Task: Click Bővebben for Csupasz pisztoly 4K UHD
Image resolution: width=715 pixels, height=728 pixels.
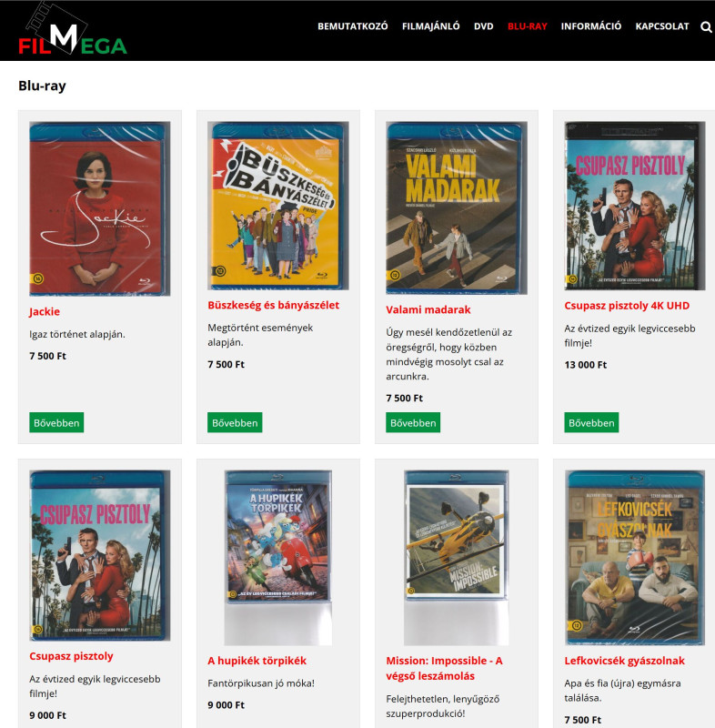Action: [x=591, y=422]
